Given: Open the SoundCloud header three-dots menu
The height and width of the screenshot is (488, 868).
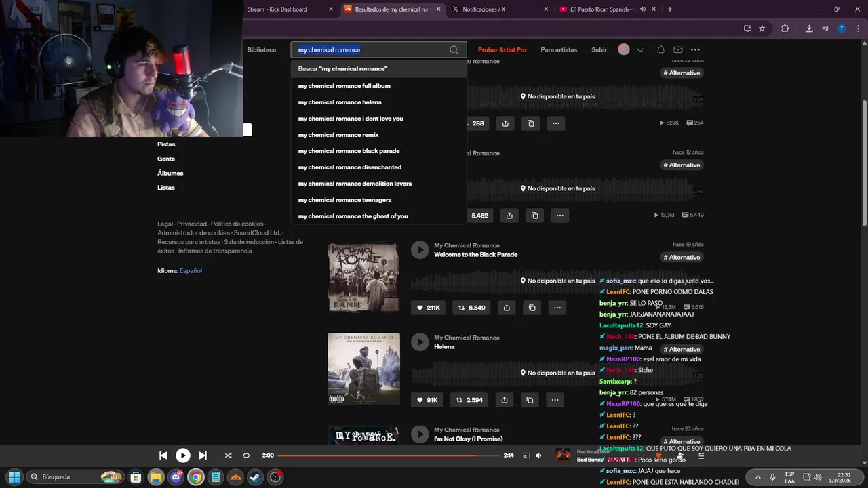Looking at the screenshot, I should click(x=695, y=49).
